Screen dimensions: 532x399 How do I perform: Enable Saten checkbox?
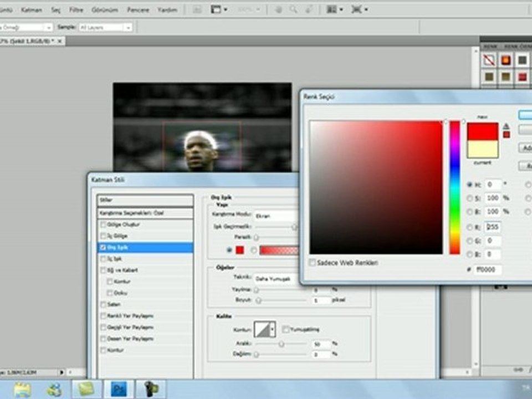[x=103, y=304]
